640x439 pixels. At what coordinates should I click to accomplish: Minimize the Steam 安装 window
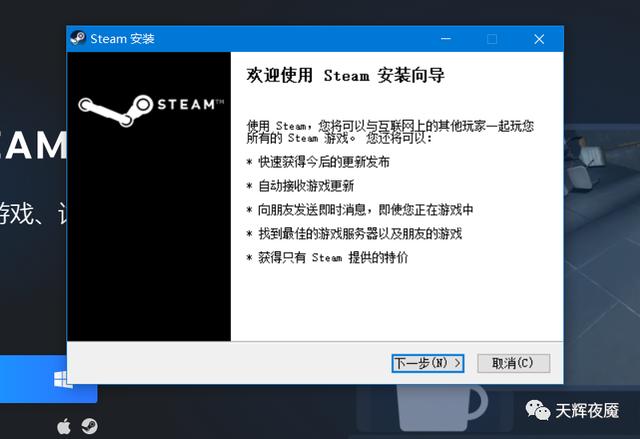(446, 39)
